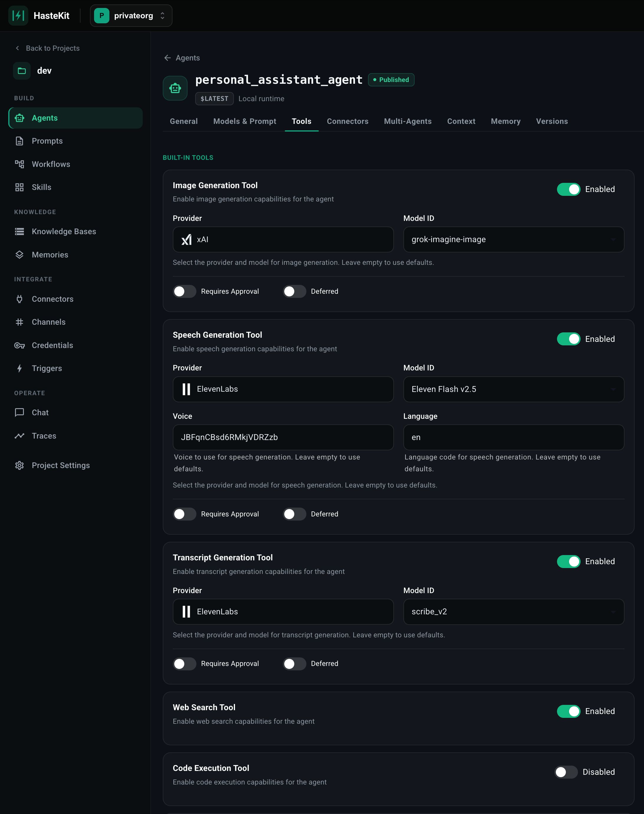Open the scribe_v2 Model ID dropdown

point(514,612)
